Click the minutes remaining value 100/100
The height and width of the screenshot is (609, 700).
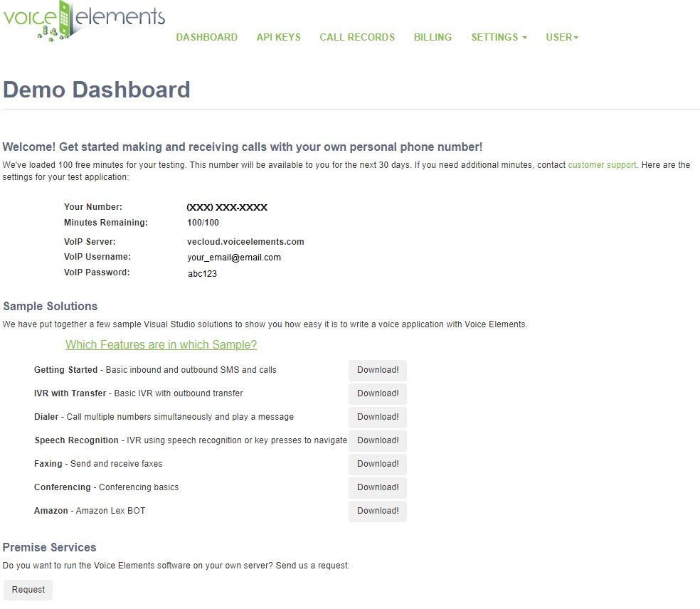coord(203,223)
